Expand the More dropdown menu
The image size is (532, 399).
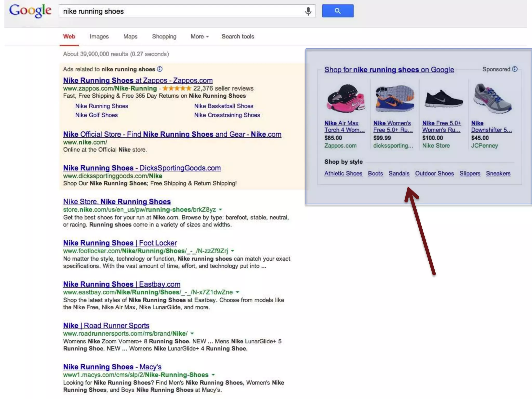pos(199,37)
